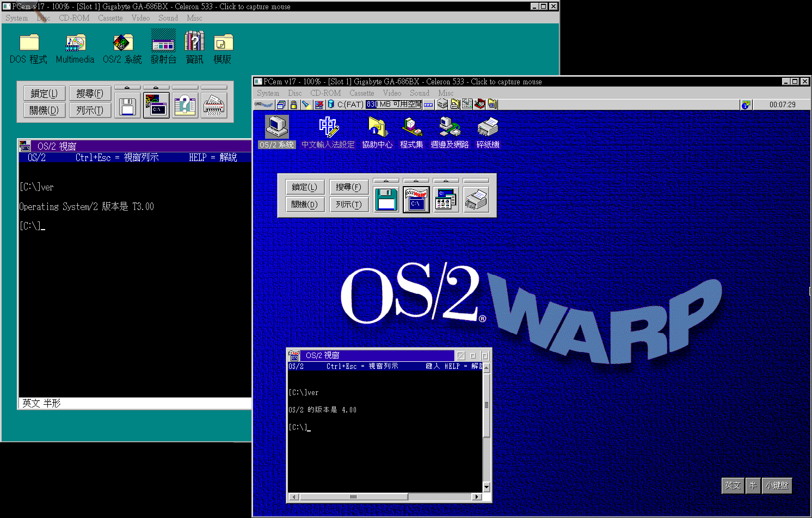812x518 pixels.
Task: Select the highlighted OS/2 系統 icon on Warp 4 desktop
Action: coord(276,133)
